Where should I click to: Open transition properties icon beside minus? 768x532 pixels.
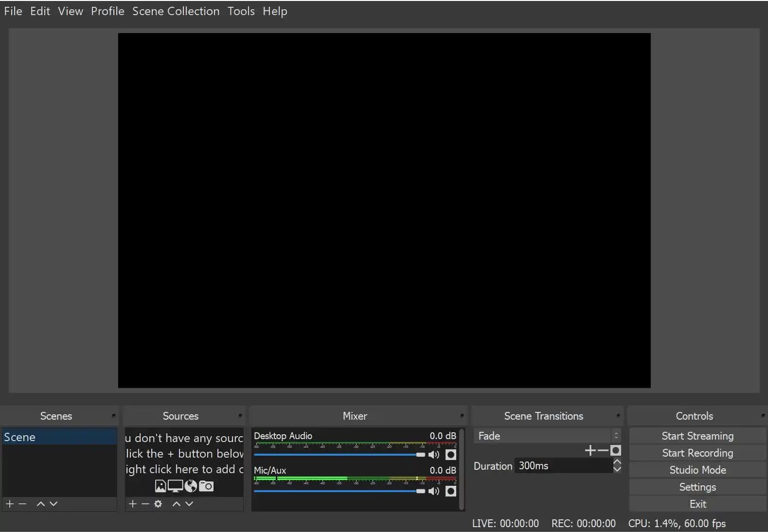point(616,450)
